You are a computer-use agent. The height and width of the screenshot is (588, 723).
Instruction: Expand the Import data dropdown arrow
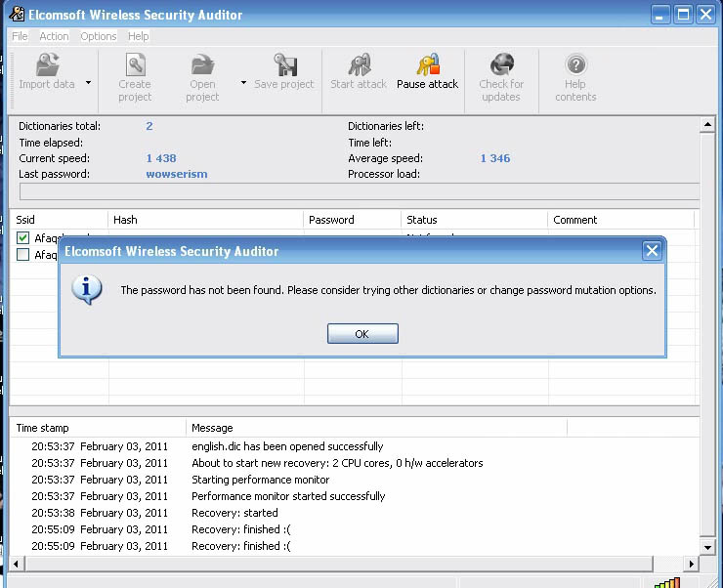88,83
